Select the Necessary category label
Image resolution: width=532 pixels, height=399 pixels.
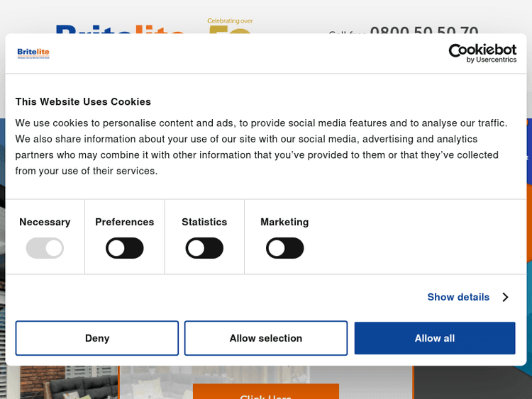coord(45,222)
